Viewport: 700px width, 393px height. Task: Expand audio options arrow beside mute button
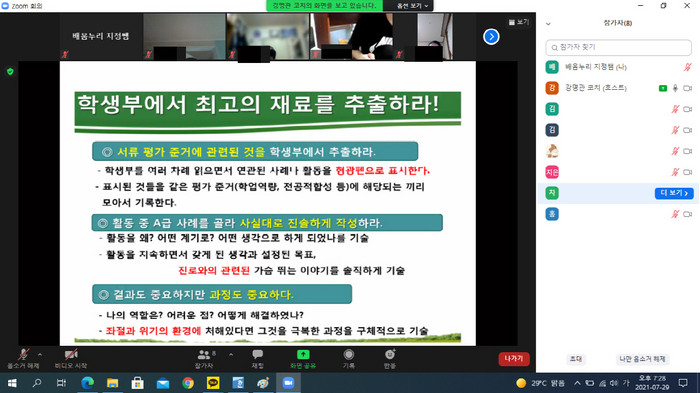tap(40, 355)
